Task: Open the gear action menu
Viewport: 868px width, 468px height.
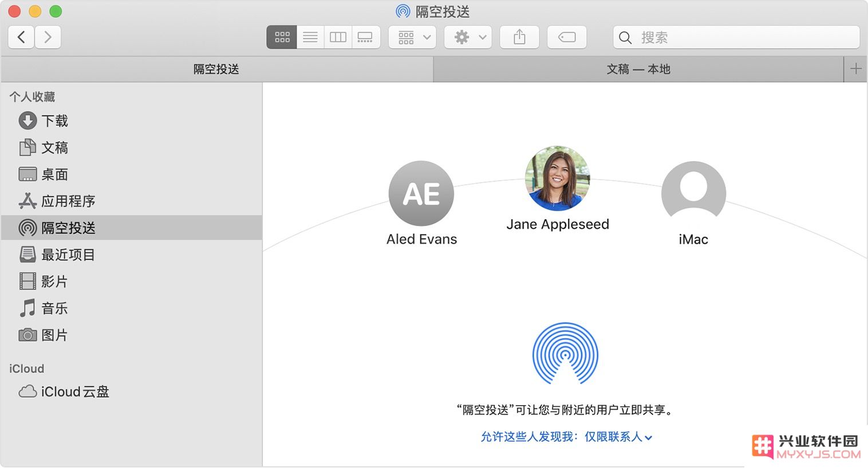Action: [468, 37]
